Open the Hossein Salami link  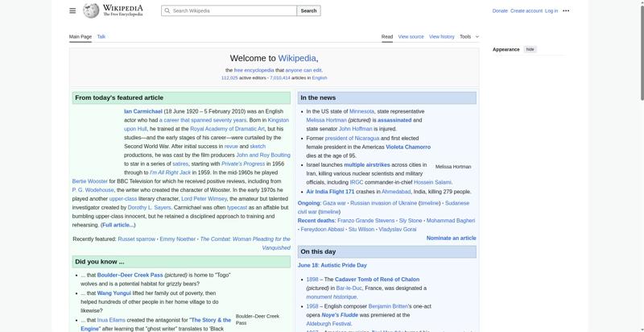tap(432, 182)
